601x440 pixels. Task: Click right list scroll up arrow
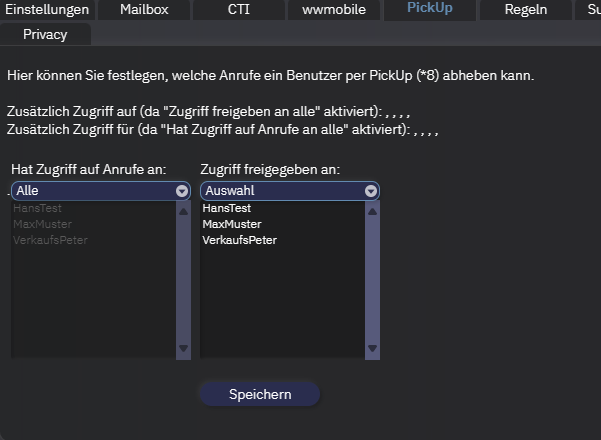[x=372, y=211]
